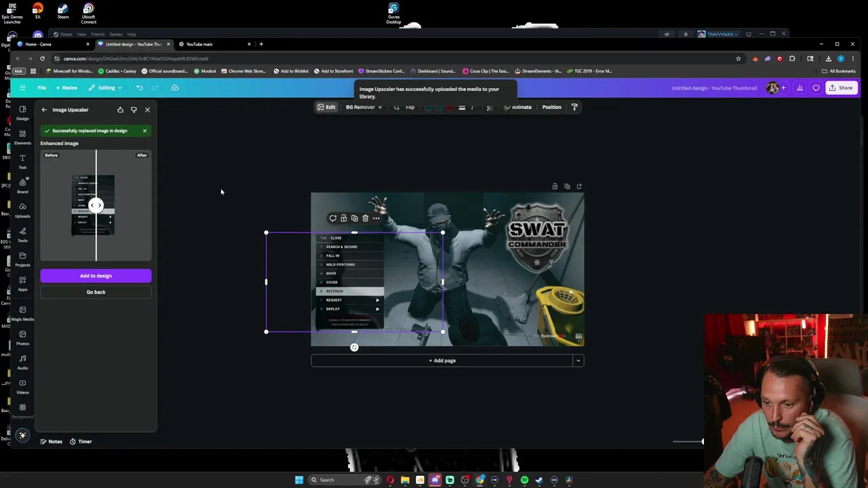Redo the last action
The width and height of the screenshot is (868, 488).
(x=155, y=87)
